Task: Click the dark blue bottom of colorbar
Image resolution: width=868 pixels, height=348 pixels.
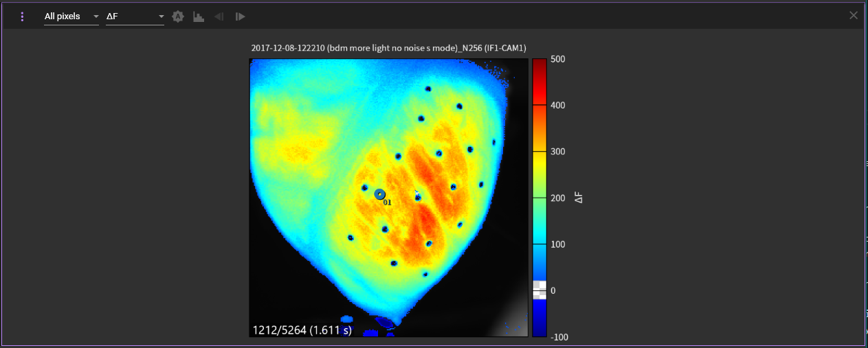Action: [539, 319]
